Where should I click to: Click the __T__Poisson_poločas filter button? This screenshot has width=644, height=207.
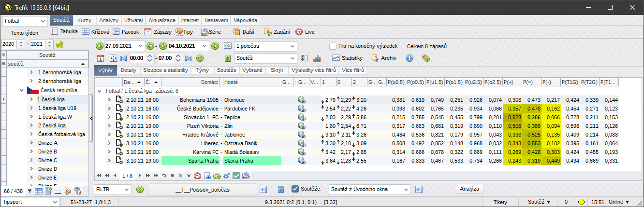(x=202, y=190)
